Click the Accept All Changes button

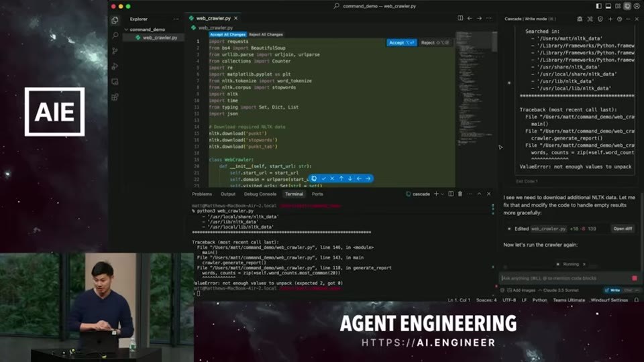[x=227, y=34]
